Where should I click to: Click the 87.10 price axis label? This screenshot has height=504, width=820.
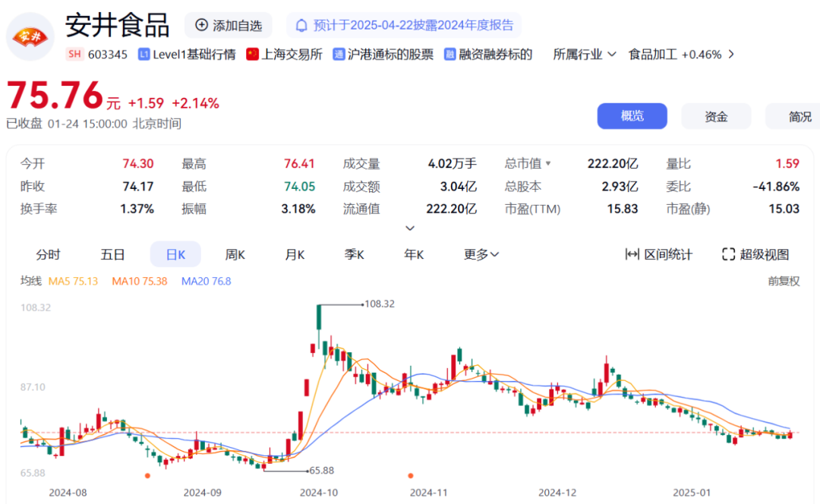click(33, 387)
